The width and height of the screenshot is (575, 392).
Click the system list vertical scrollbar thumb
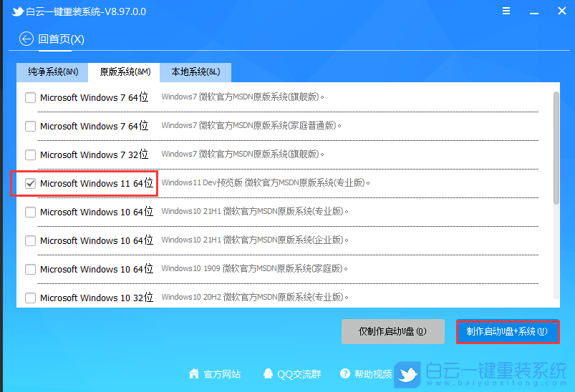point(556,148)
